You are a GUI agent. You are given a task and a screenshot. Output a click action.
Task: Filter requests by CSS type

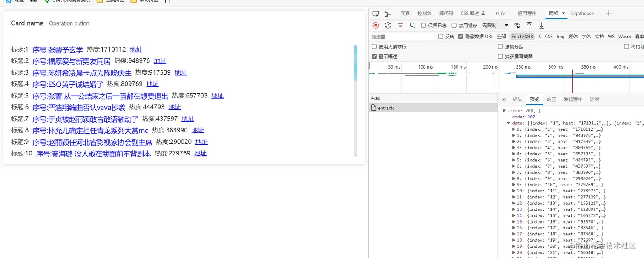click(549, 37)
